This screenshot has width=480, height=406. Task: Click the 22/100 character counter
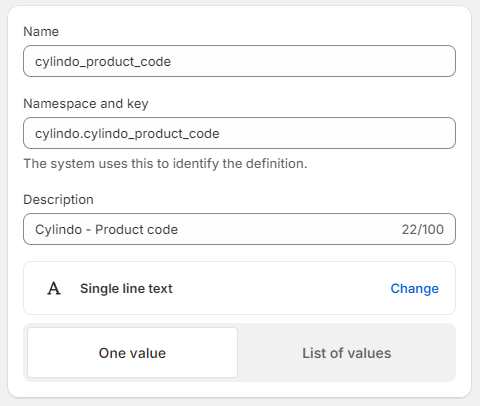point(422,229)
